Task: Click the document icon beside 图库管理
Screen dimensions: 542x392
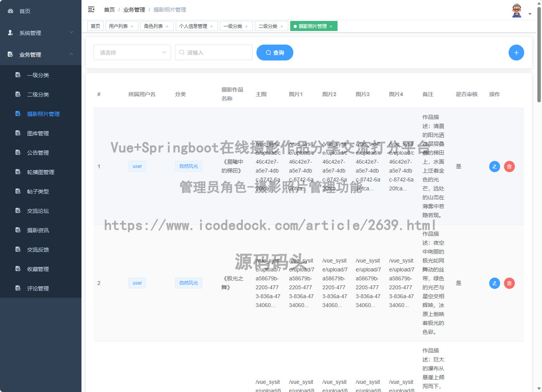Action: (17, 133)
